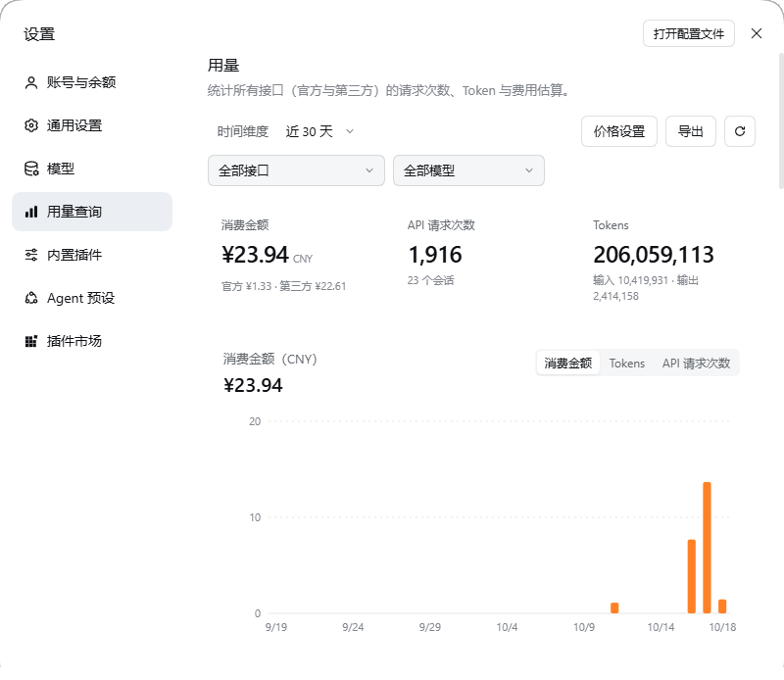The image size is (784, 680).
Task: Open 账号与余额 settings page
Action: coord(92,82)
